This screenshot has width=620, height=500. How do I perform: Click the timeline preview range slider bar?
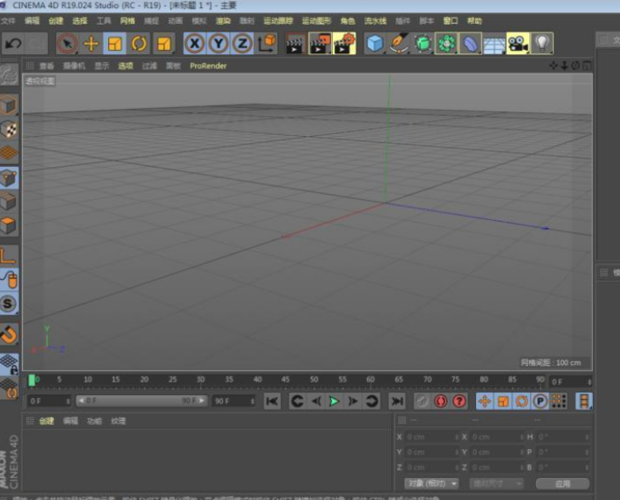[142, 401]
